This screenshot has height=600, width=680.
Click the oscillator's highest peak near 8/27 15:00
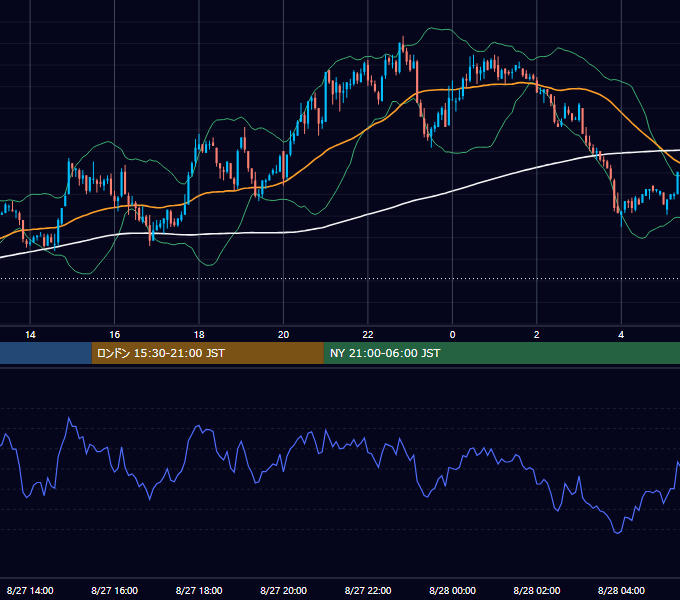coord(69,419)
